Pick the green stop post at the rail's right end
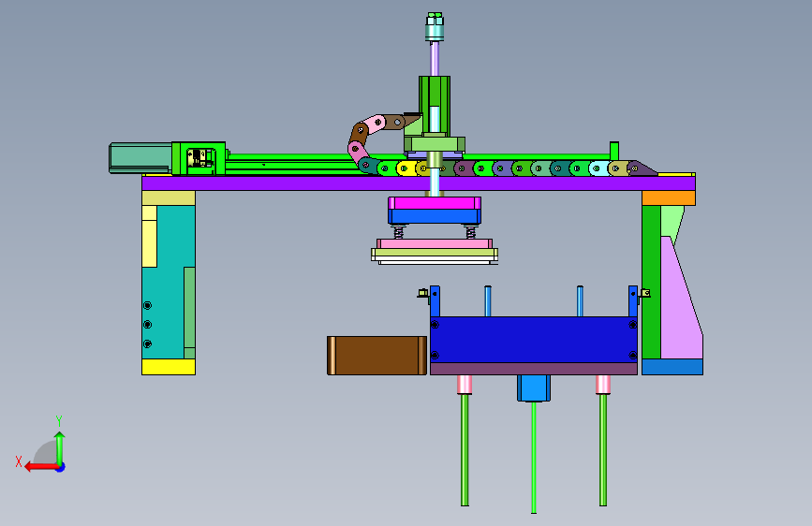 point(614,151)
